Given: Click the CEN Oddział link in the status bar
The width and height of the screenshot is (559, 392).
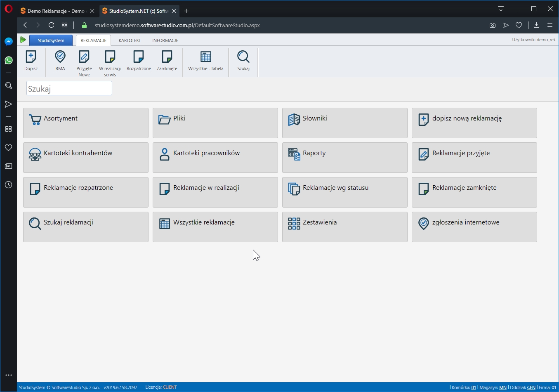Looking at the screenshot, I should click(531, 387).
